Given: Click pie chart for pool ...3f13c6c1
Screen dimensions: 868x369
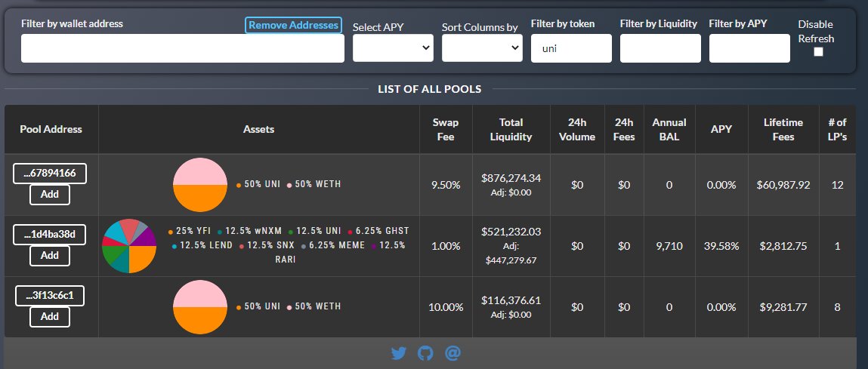Looking at the screenshot, I should [200, 307].
